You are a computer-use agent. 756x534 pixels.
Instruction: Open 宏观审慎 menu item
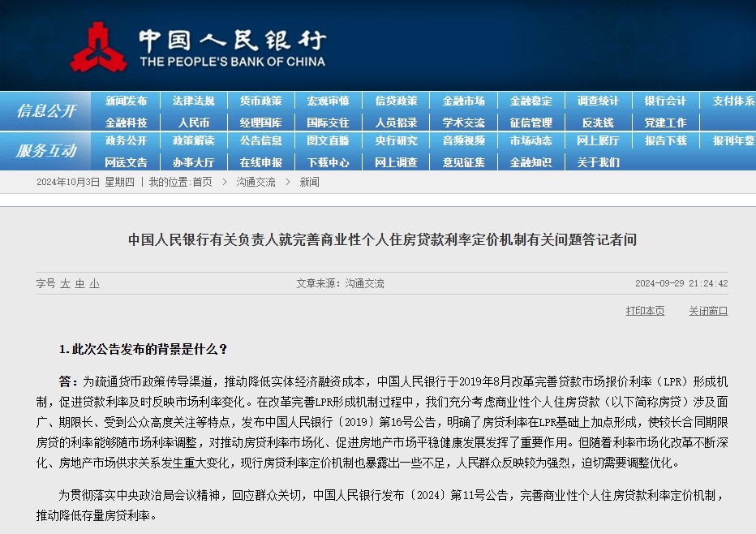(x=328, y=101)
